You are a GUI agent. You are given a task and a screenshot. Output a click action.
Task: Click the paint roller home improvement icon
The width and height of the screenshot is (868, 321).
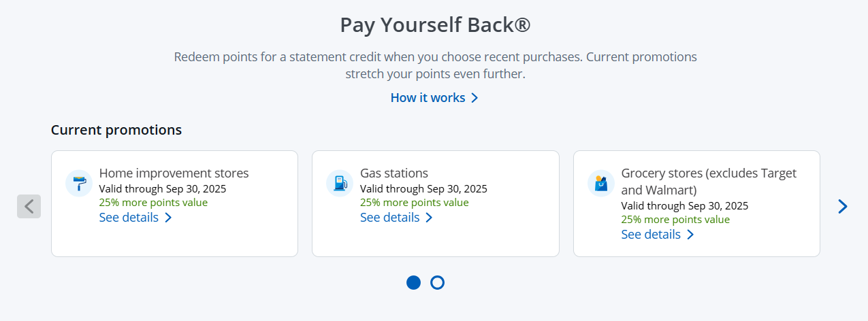(79, 183)
